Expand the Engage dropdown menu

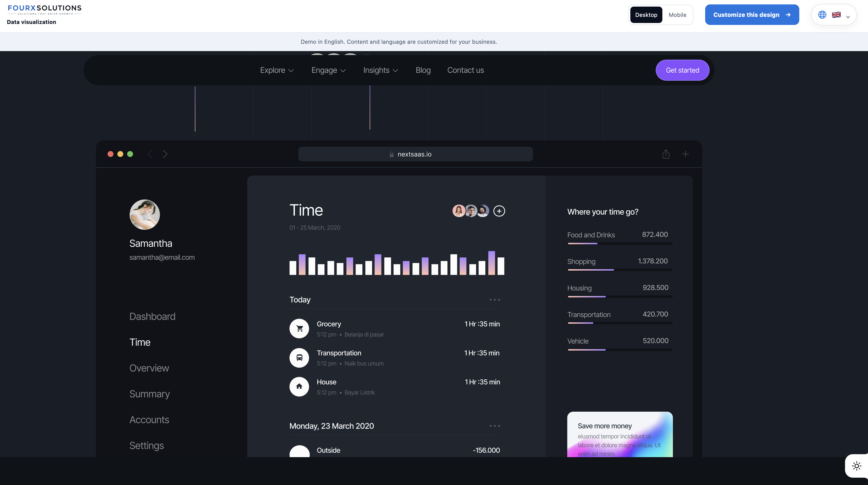(x=329, y=70)
